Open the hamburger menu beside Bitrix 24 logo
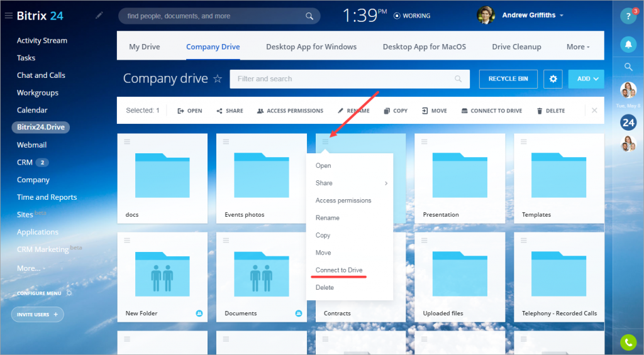Image resolution: width=644 pixels, height=355 pixels. pos(9,16)
